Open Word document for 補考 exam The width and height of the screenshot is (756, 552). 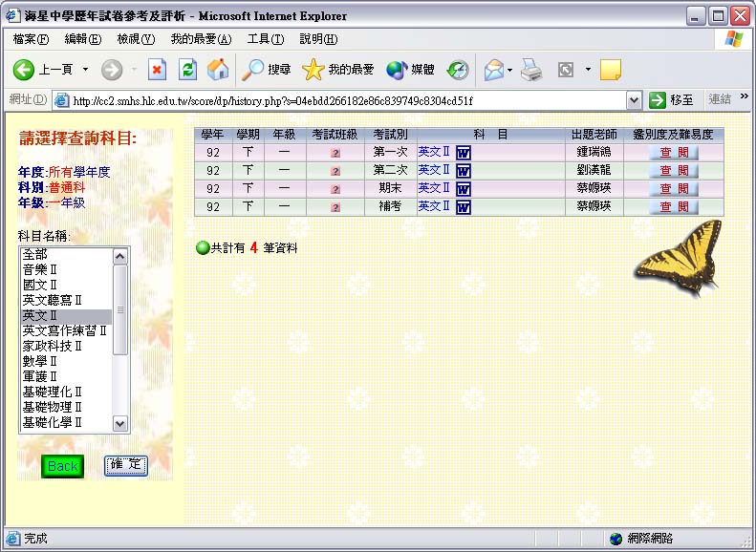click(463, 207)
